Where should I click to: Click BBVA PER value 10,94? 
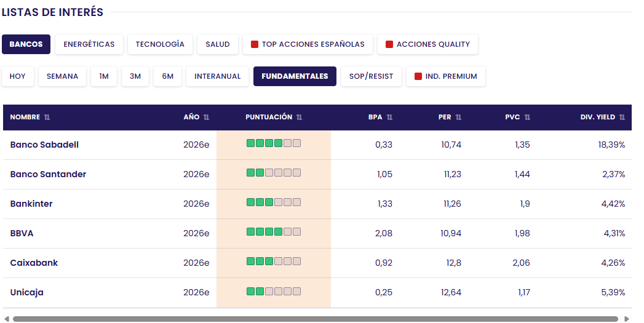coord(451,233)
